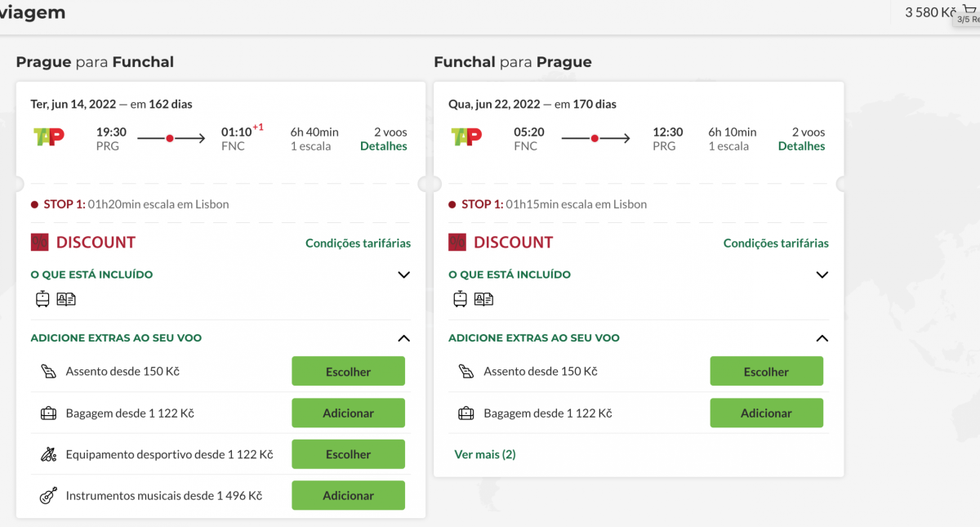
Task: View outbound 'Condições tarifárias' link
Action: pos(358,243)
